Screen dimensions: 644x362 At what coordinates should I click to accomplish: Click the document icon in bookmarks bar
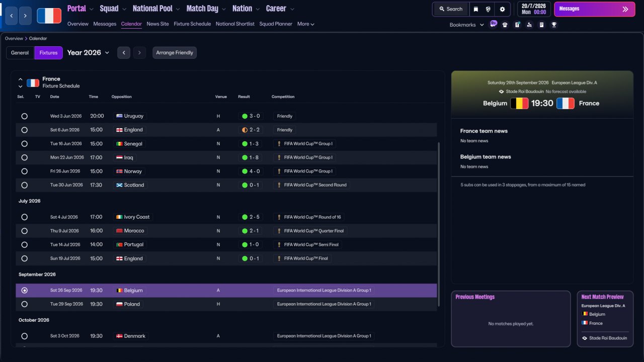coord(541,25)
